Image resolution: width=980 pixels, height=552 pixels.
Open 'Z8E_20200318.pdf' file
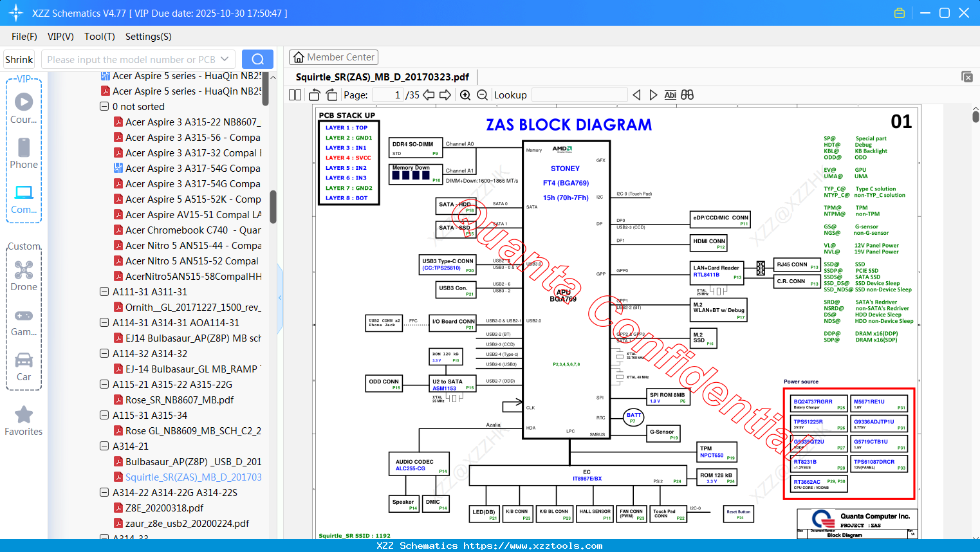[x=158, y=508]
